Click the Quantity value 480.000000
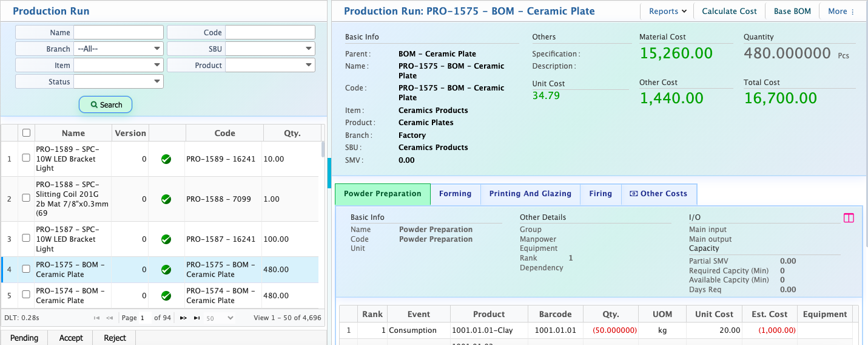 point(787,53)
